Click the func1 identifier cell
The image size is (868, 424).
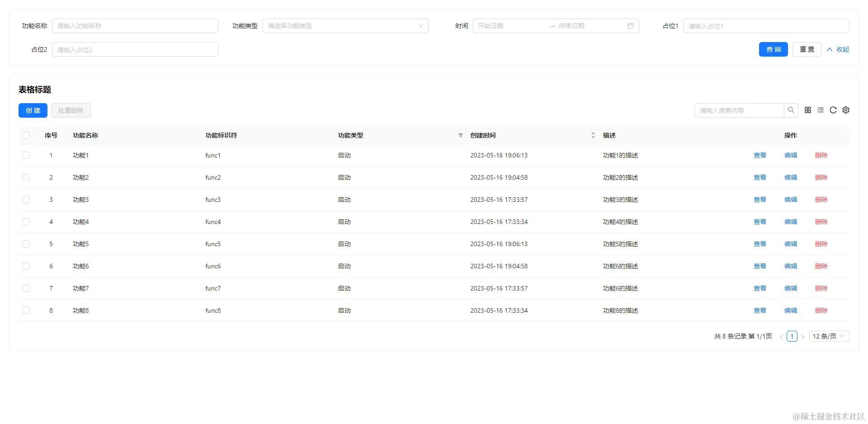point(213,155)
